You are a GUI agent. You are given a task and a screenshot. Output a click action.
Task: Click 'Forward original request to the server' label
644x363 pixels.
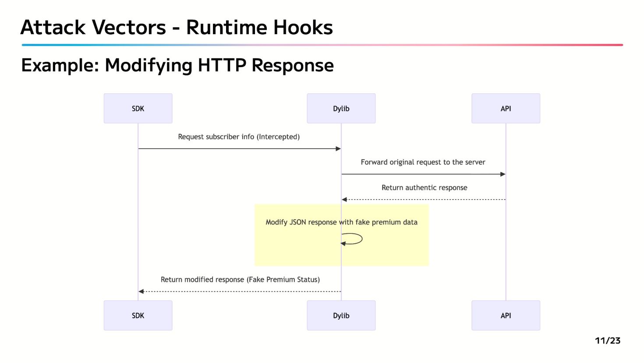[x=423, y=162]
